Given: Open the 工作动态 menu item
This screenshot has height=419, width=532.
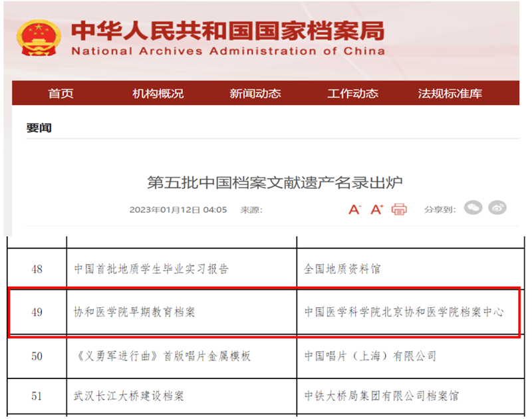Looking at the screenshot, I should tap(352, 93).
